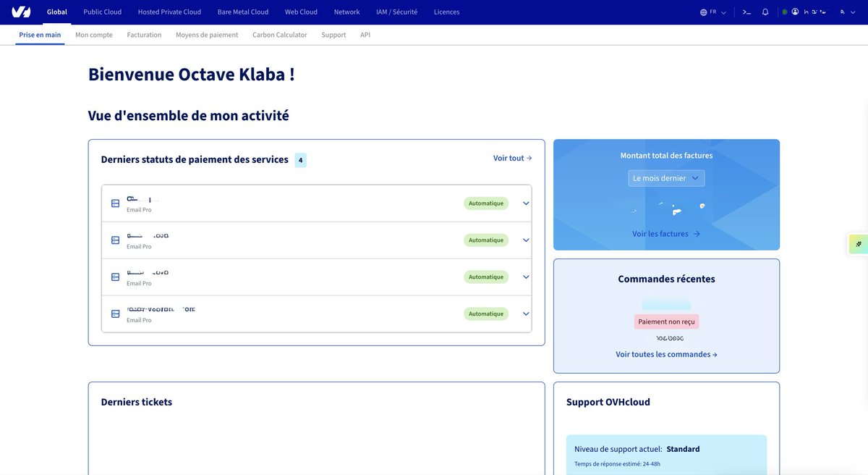Click the OVHcloud logo in the top bar
This screenshot has width=868, height=475.
[x=20, y=11]
